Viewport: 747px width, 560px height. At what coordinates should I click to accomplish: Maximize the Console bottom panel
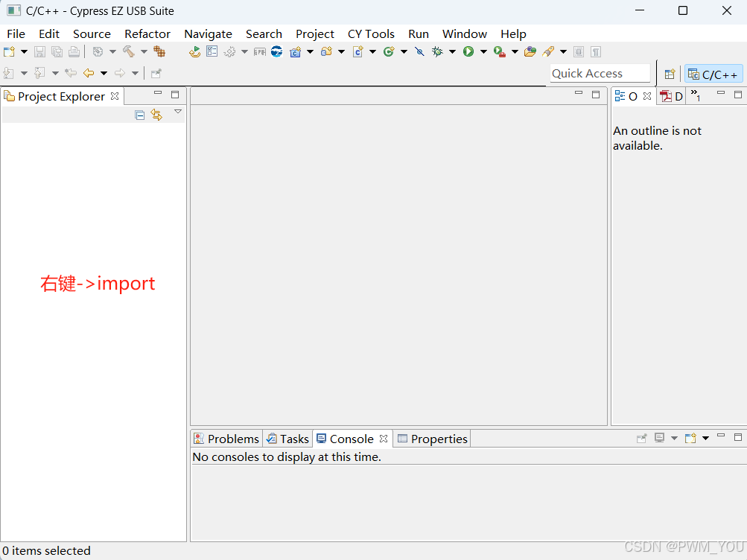[738, 436]
